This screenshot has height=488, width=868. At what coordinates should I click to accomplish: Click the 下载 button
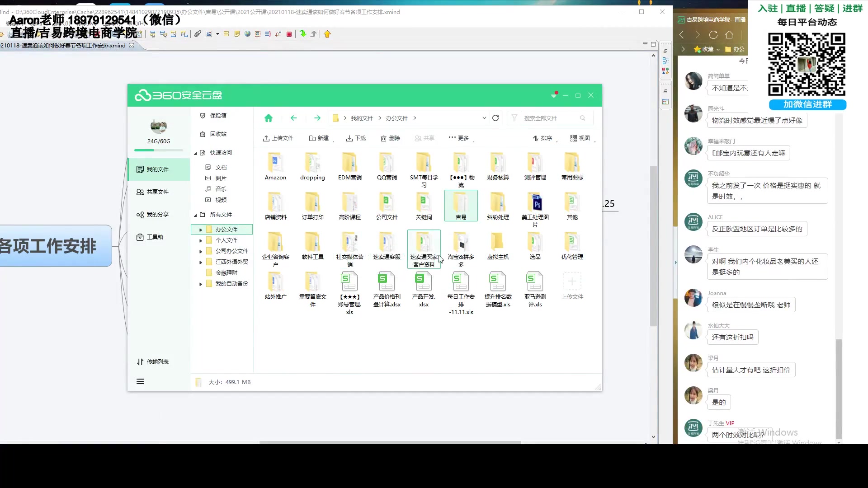tap(356, 138)
